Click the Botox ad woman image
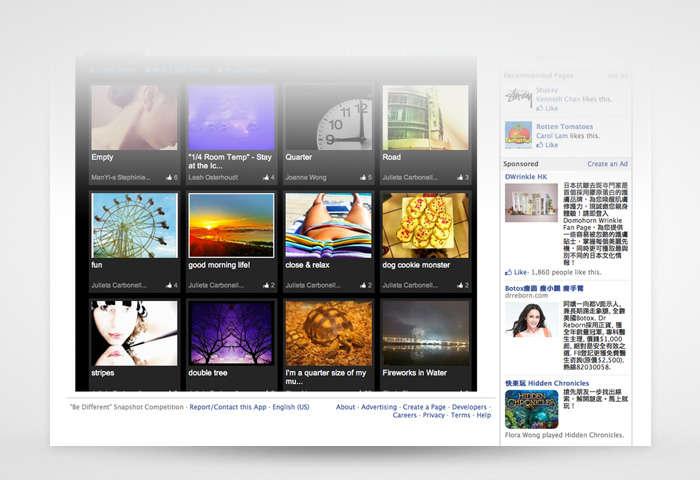Image resolution: width=700 pixels, height=480 pixels. point(532,319)
